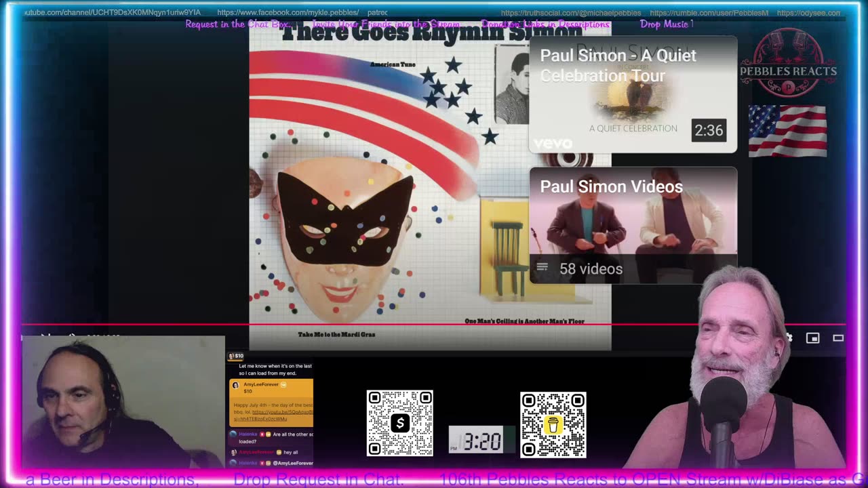
Task: Click the Cash App QR code
Action: [400, 423]
